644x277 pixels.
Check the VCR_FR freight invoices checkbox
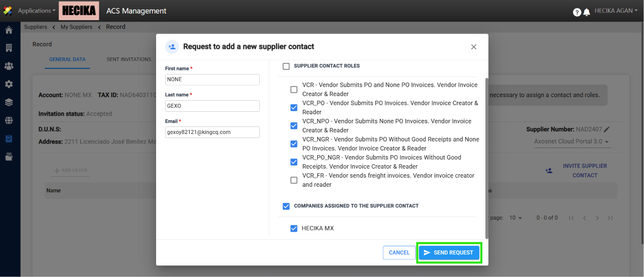(294, 180)
